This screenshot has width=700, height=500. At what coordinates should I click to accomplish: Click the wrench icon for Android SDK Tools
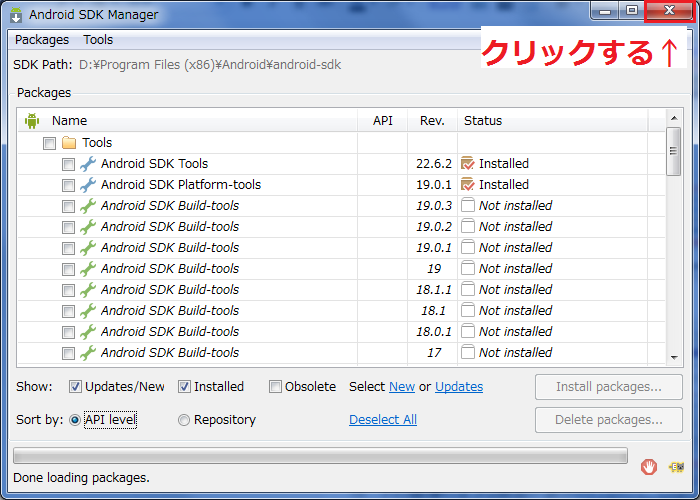coord(88,164)
